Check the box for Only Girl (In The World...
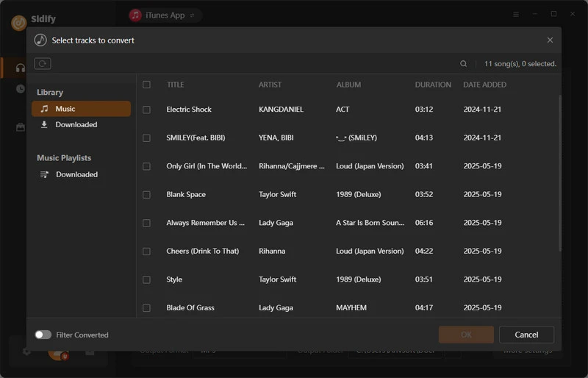 pyautogui.click(x=146, y=166)
